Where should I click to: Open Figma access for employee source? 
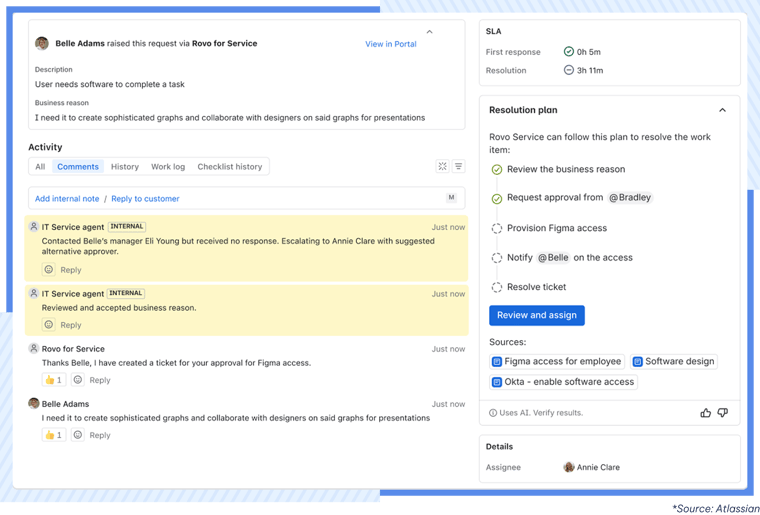point(557,361)
